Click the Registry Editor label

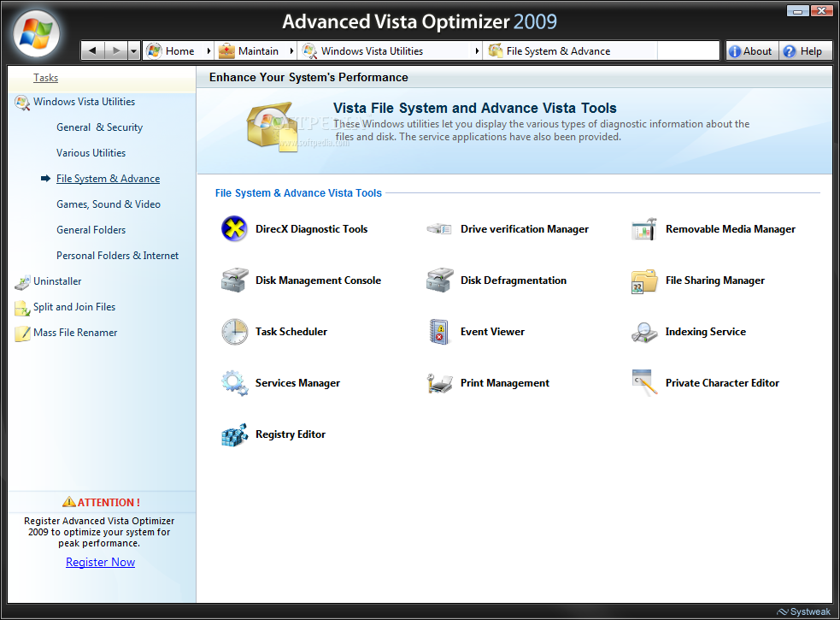point(291,434)
